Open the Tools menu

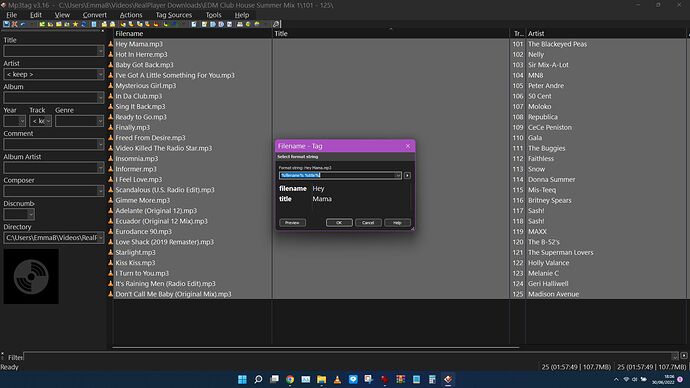[x=213, y=15]
